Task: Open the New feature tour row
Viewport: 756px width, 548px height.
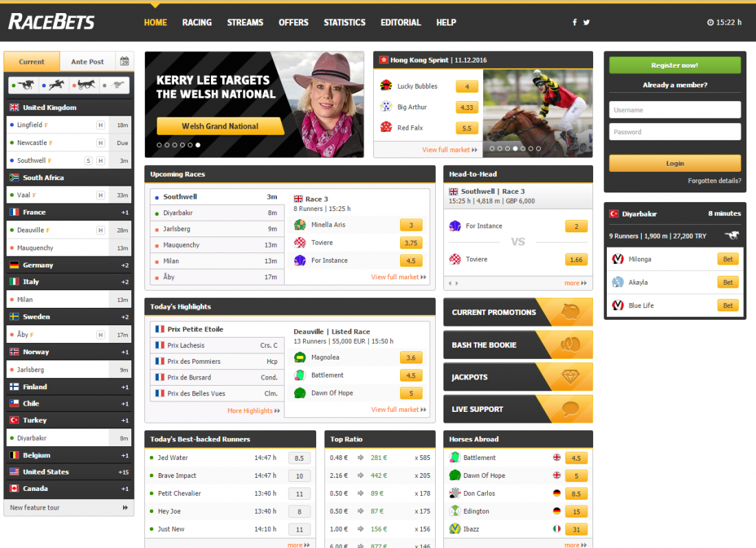Action: pos(69,507)
